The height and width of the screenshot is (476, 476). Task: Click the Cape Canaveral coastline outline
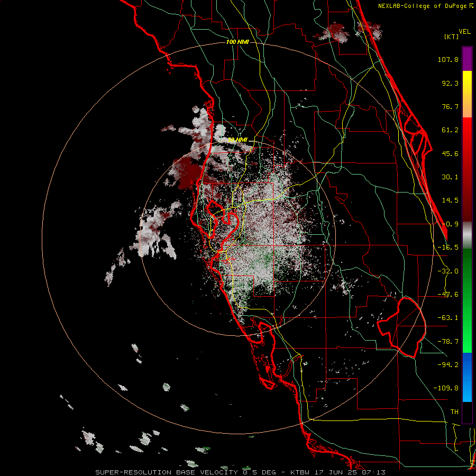417,134
